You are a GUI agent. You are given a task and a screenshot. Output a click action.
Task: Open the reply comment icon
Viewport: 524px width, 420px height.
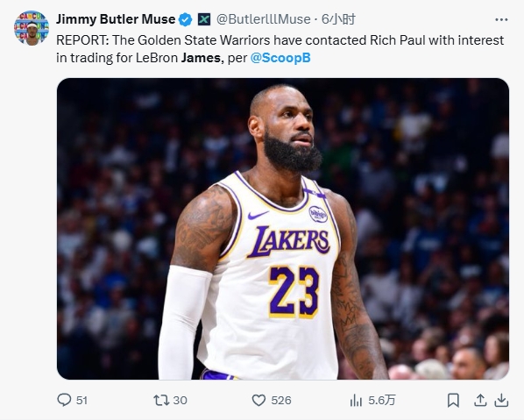click(64, 400)
